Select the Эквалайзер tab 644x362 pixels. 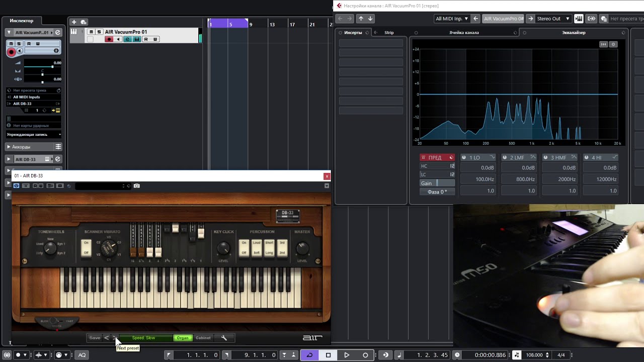click(574, 33)
